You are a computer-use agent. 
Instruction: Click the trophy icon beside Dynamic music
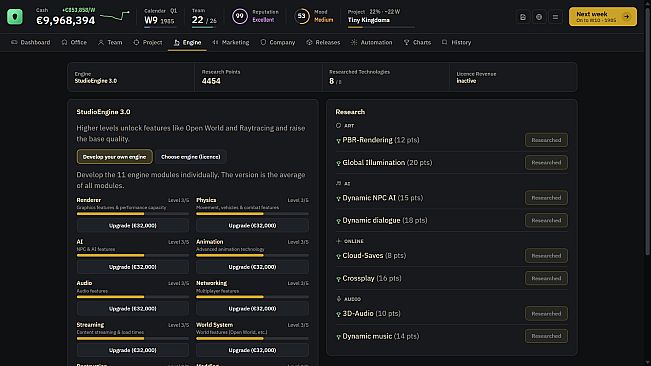pyautogui.click(x=338, y=337)
